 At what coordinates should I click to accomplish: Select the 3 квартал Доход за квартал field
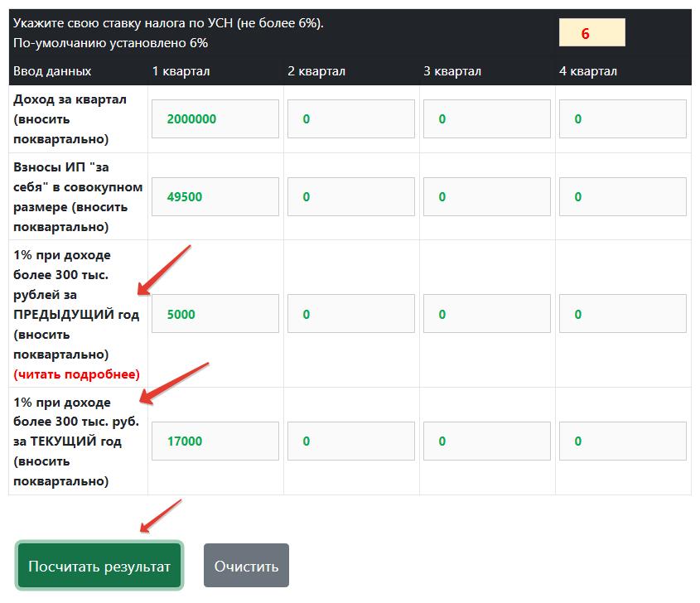pyautogui.click(x=486, y=118)
